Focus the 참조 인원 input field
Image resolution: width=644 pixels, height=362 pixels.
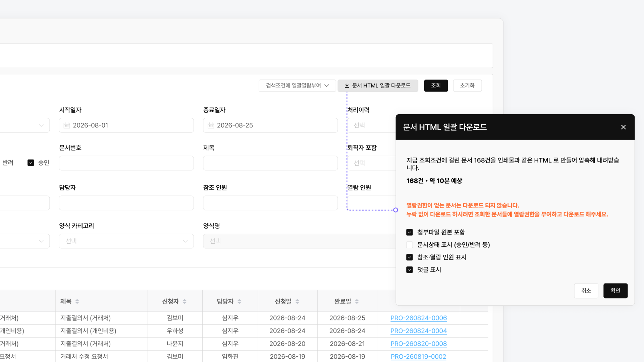270,203
